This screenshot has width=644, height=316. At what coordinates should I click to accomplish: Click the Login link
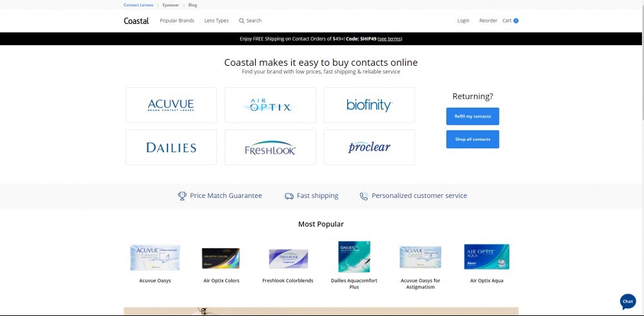pos(463,21)
